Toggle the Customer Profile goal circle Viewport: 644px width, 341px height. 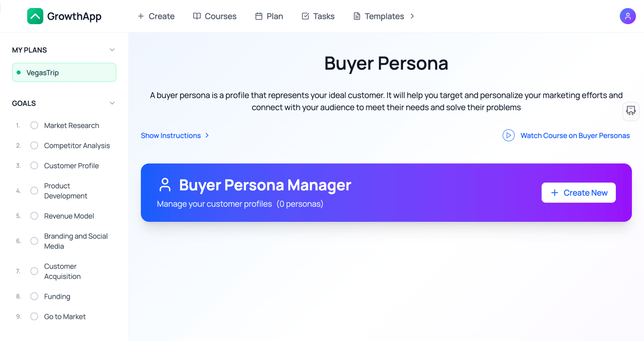tap(34, 166)
